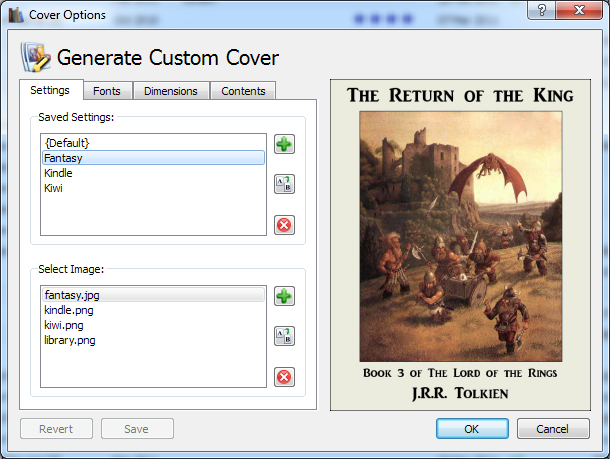Remove the selected image file
The width and height of the screenshot is (610, 459).
(284, 377)
